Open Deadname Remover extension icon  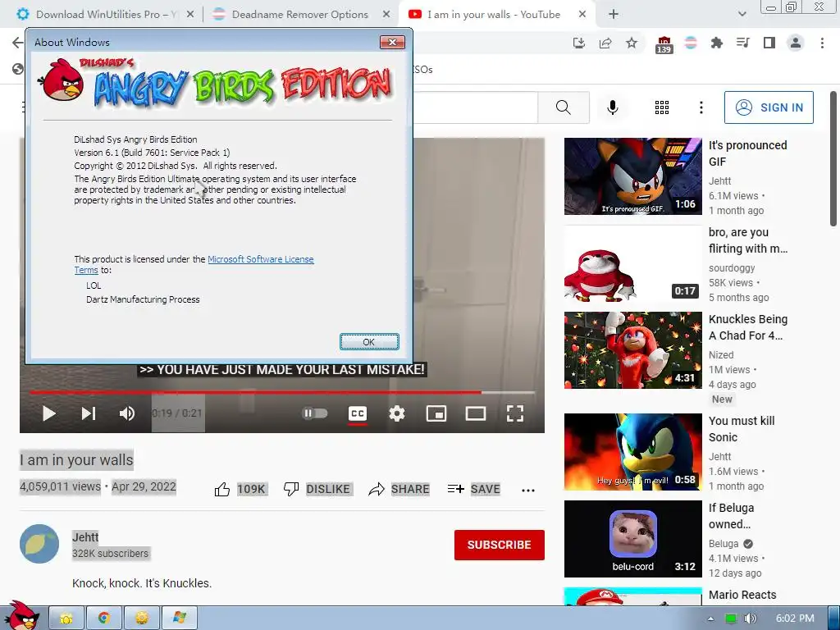click(691, 43)
